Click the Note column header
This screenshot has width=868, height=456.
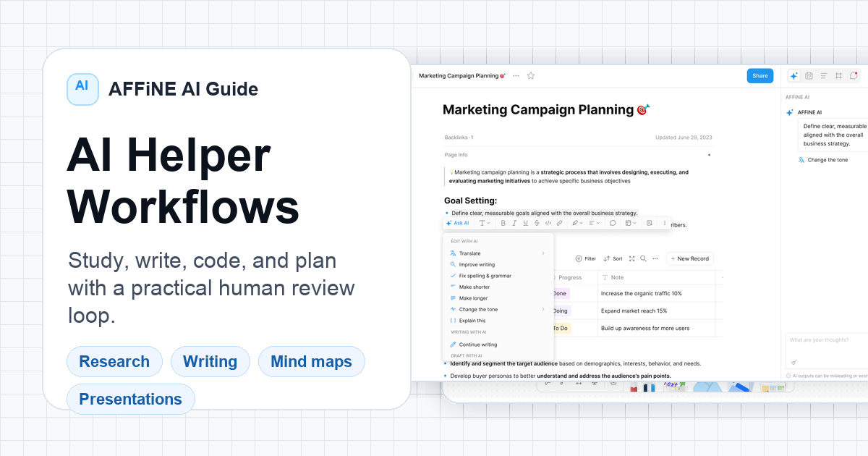click(x=657, y=277)
